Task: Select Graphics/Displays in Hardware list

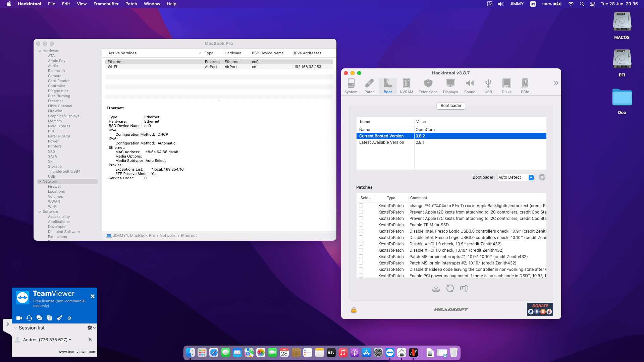Action: pos(64,116)
